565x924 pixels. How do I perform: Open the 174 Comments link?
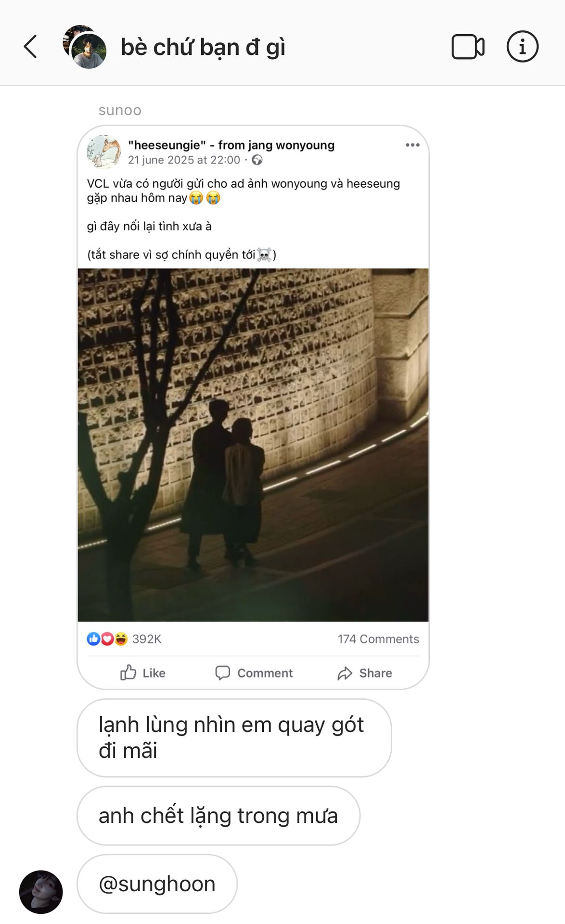pos(378,639)
